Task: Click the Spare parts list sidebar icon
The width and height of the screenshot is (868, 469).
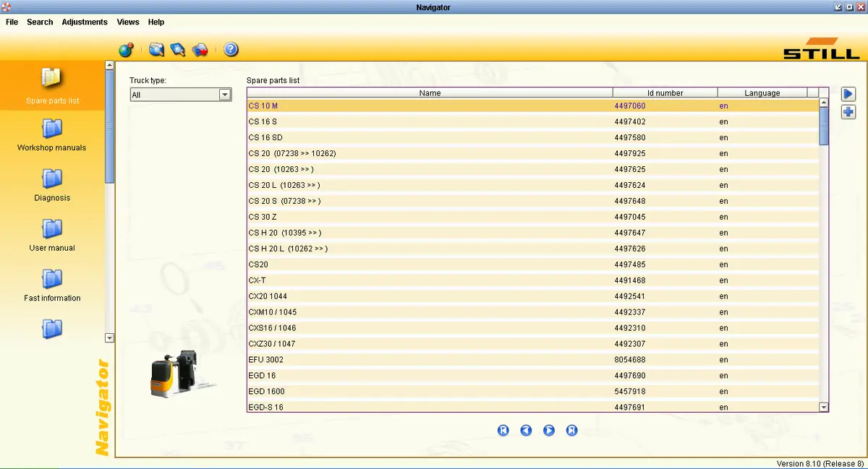Action: click(x=52, y=77)
